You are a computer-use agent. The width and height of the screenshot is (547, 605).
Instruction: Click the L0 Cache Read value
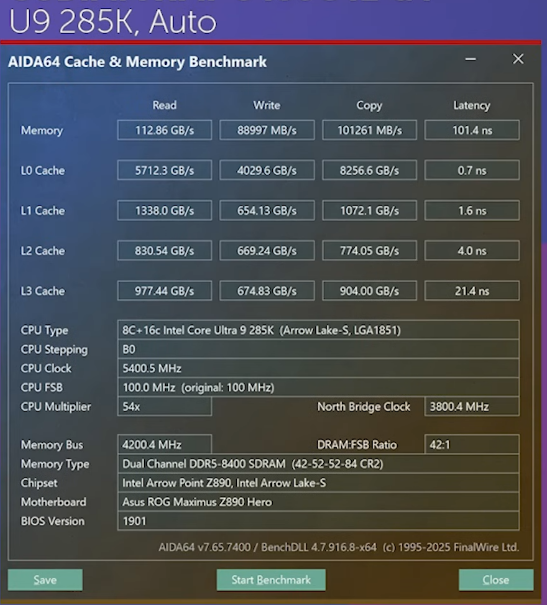coord(164,170)
